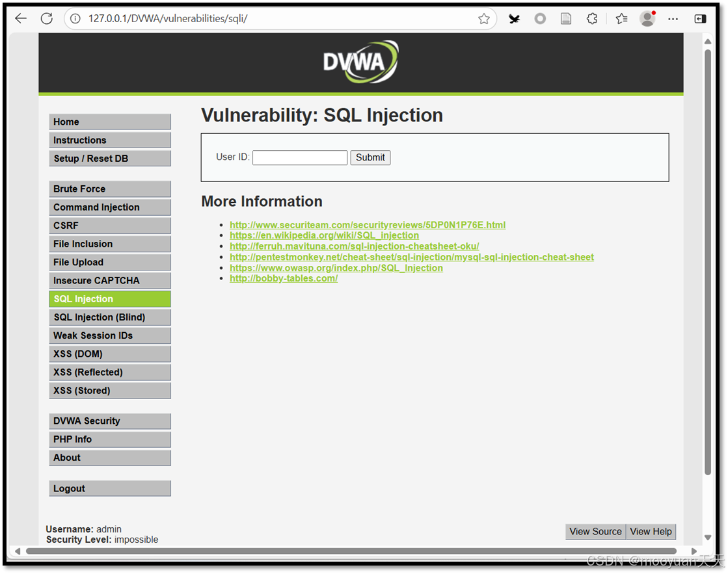This screenshot has width=728, height=574.
Task: Open securiteam.com security reviews link
Action: point(368,224)
